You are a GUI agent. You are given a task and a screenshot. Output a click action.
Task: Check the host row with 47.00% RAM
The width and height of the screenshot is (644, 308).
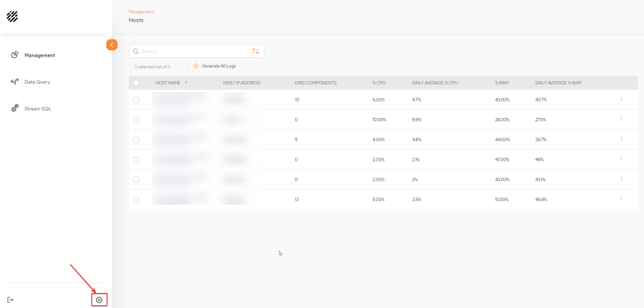pyautogui.click(x=136, y=159)
